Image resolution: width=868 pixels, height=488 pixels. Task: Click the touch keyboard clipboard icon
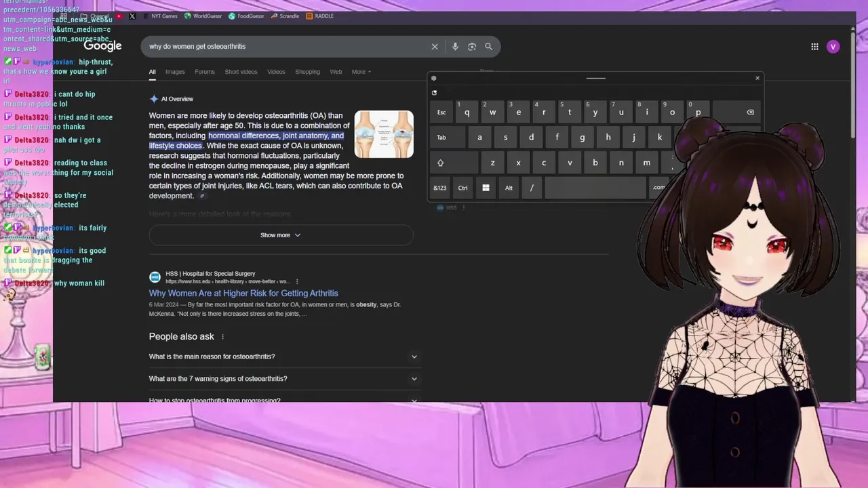pyautogui.click(x=434, y=93)
